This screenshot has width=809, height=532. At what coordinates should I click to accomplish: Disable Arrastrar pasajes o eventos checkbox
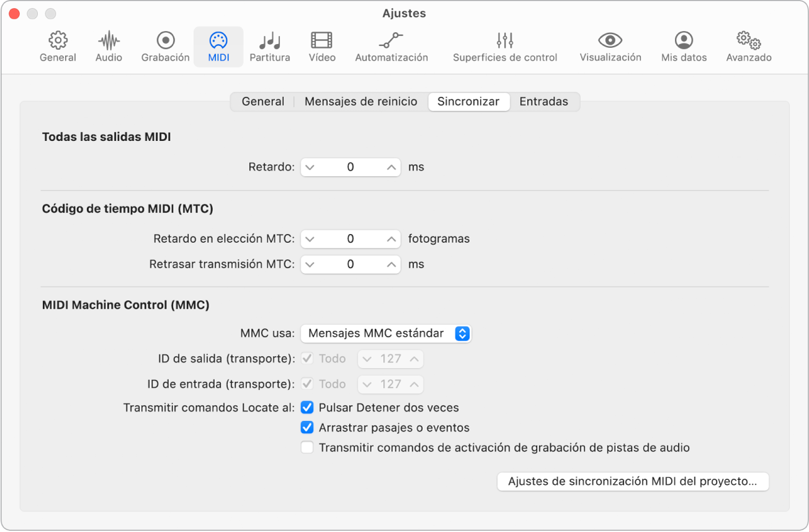[307, 428]
